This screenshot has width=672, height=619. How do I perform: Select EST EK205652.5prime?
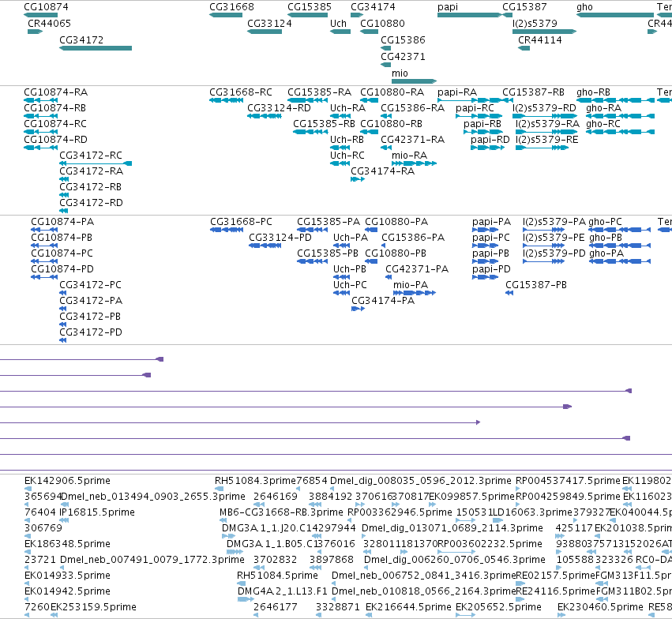coord(498,607)
